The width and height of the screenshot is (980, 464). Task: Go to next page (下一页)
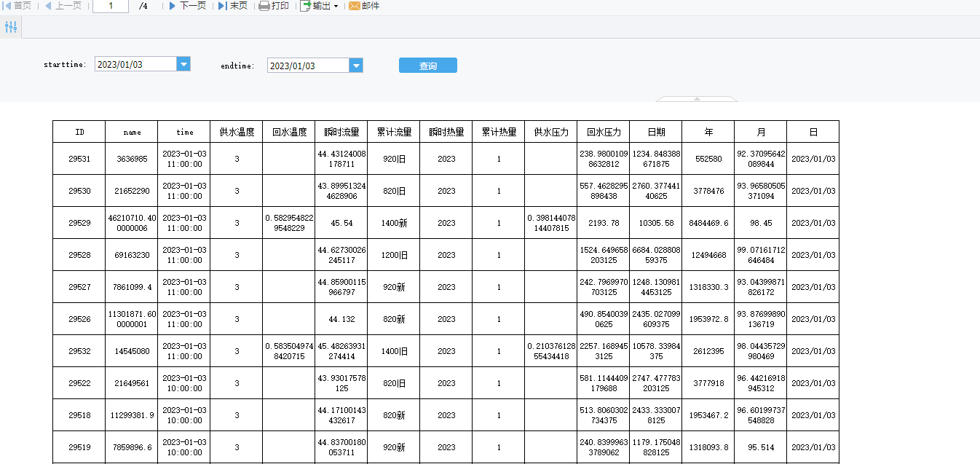click(x=187, y=6)
